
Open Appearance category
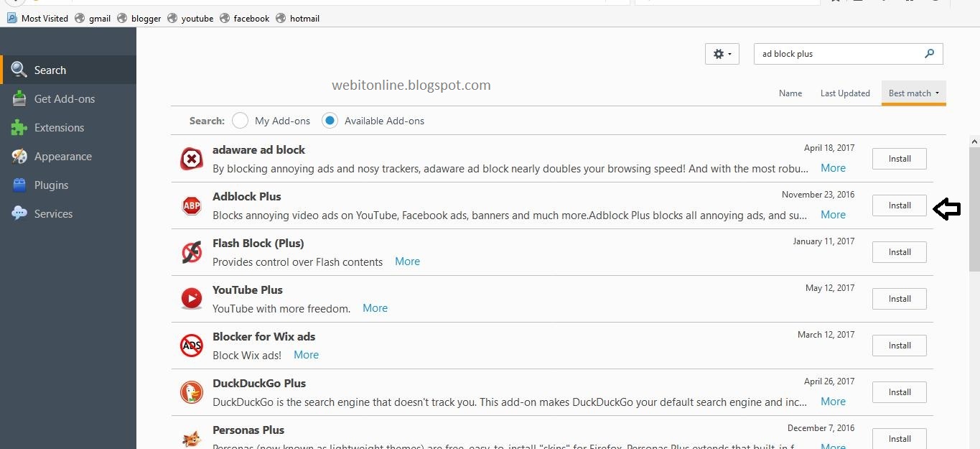tap(68, 156)
